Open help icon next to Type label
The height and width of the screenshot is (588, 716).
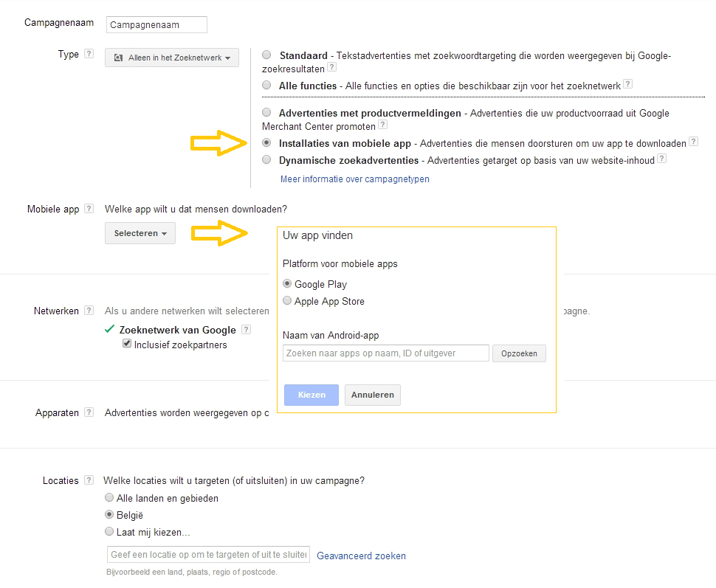(89, 53)
